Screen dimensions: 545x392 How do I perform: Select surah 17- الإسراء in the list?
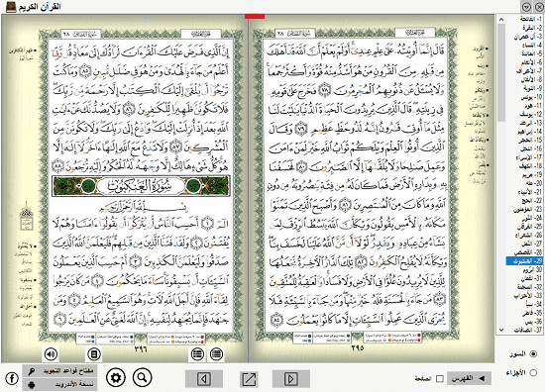pyautogui.click(x=529, y=157)
